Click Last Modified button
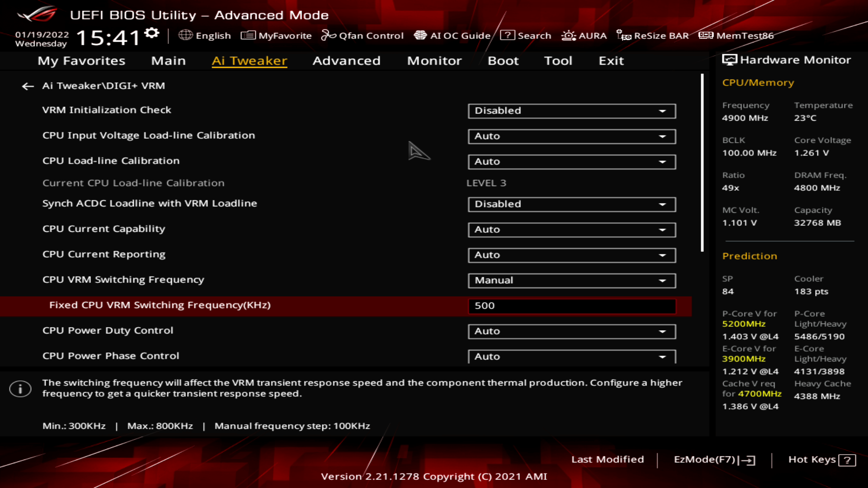The width and height of the screenshot is (868, 488). [x=608, y=460]
